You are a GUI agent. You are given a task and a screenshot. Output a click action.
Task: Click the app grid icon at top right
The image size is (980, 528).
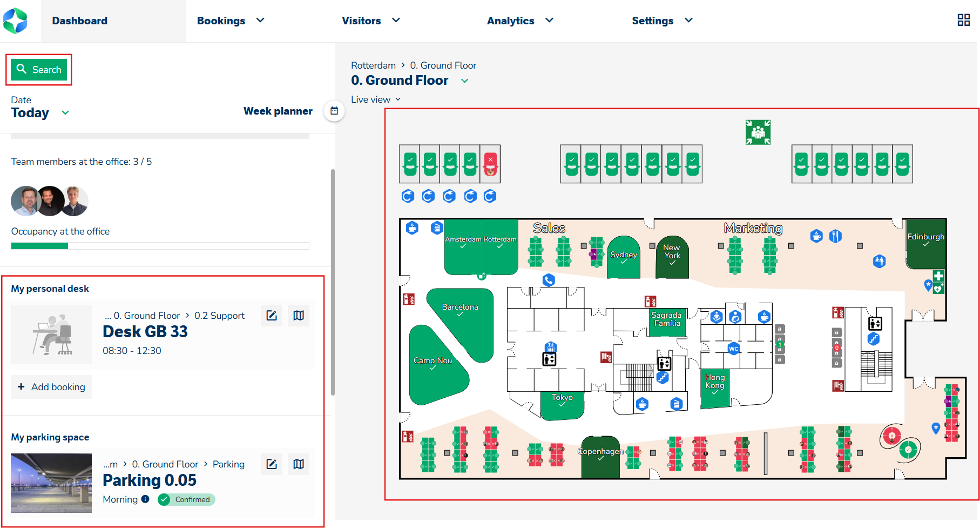tap(963, 21)
